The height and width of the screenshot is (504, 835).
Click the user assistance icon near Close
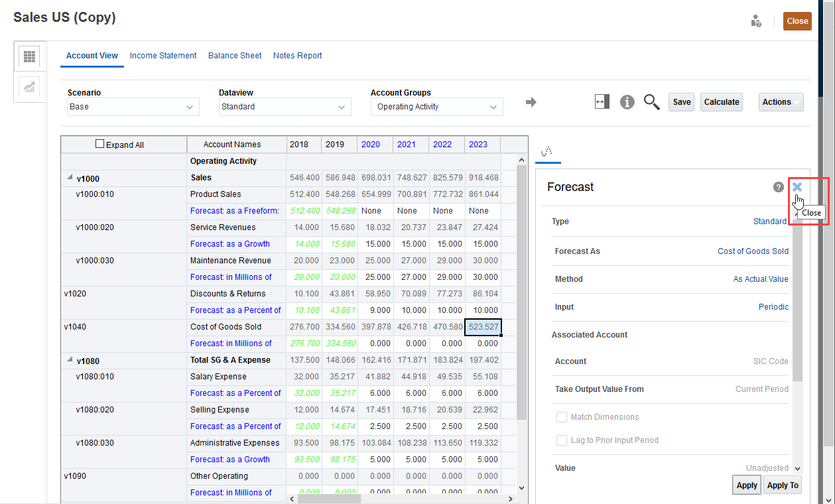(x=756, y=21)
